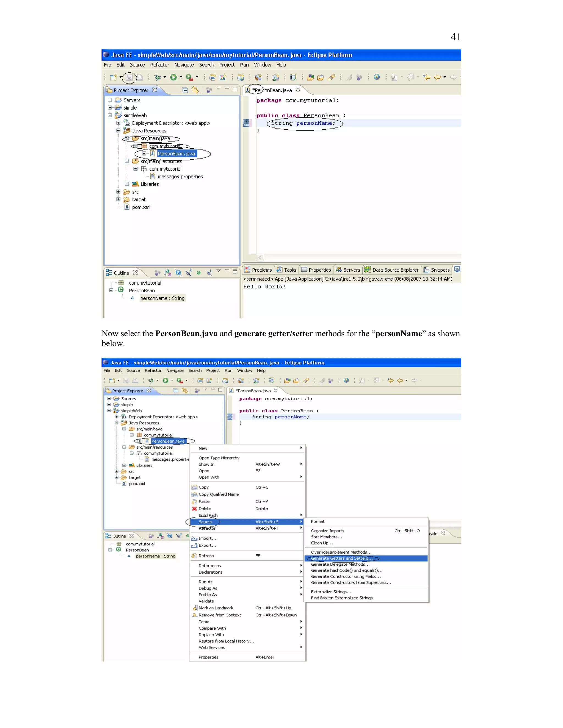The height and width of the screenshot is (728, 563).
Task: Click the Last Edit Location arrow in upper toolbar
Action: (426, 77)
